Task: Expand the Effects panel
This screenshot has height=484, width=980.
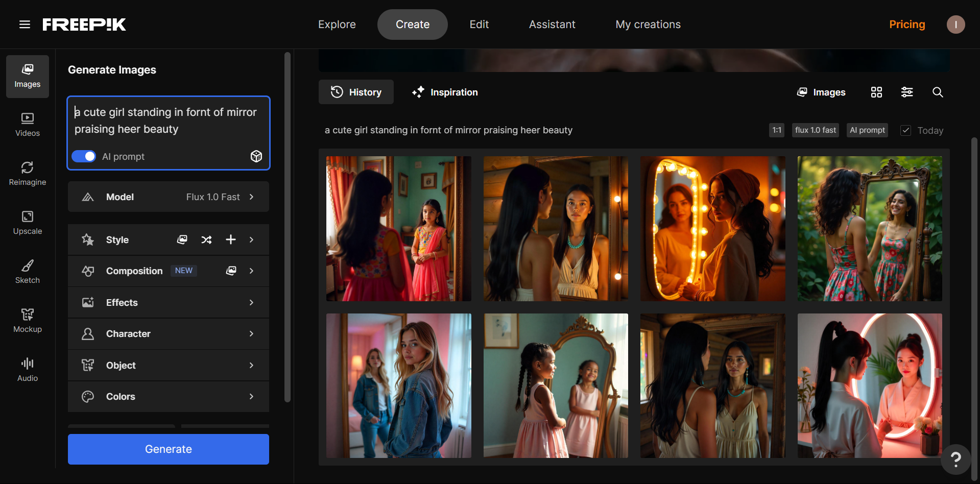Action: [168, 302]
